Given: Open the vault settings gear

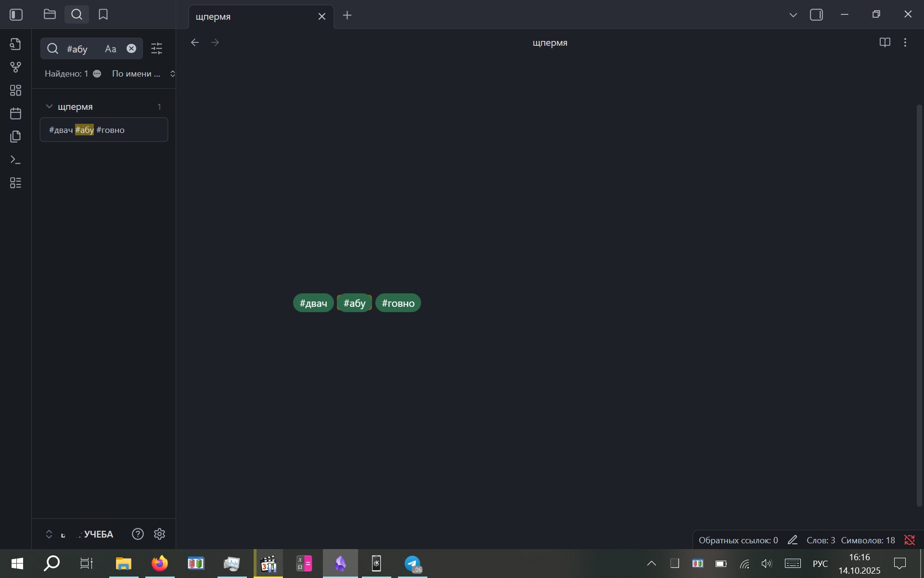Looking at the screenshot, I should point(159,534).
